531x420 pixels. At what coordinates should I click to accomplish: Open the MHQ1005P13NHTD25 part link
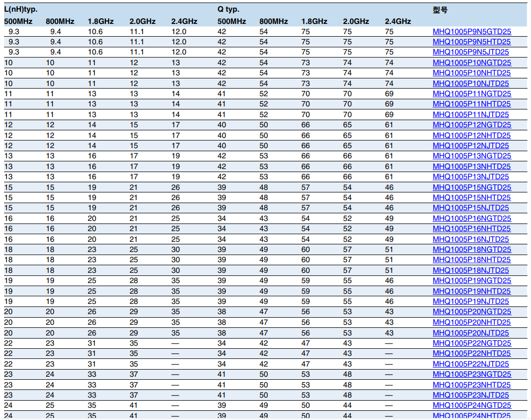(x=471, y=166)
